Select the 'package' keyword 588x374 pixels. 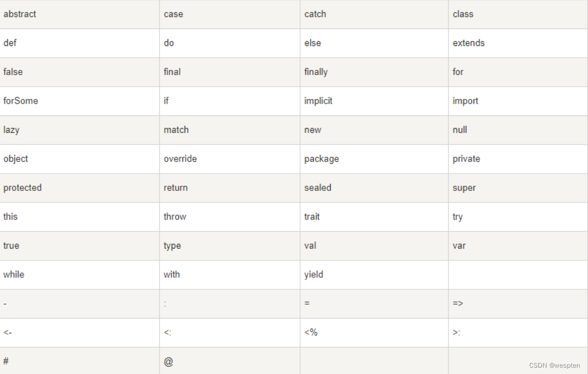click(322, 159)
